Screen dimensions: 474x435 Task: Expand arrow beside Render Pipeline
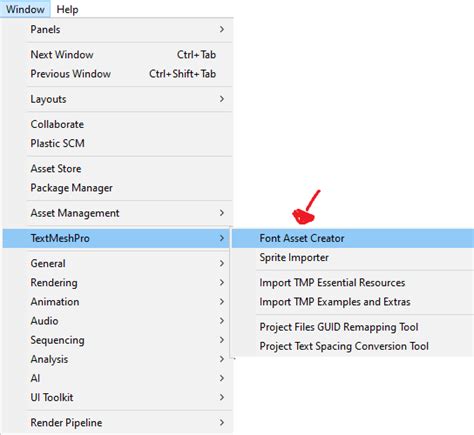pos(222,422)
